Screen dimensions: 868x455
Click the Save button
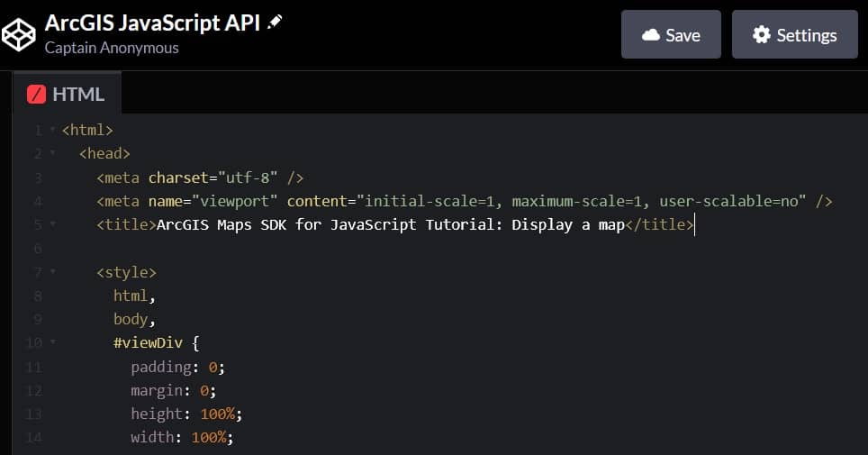tap(671, 34)
